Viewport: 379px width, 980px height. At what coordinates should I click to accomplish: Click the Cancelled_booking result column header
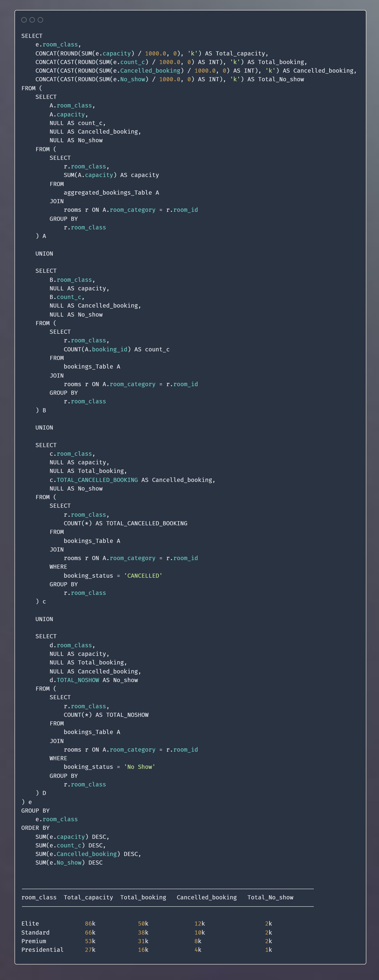(206, 897)
